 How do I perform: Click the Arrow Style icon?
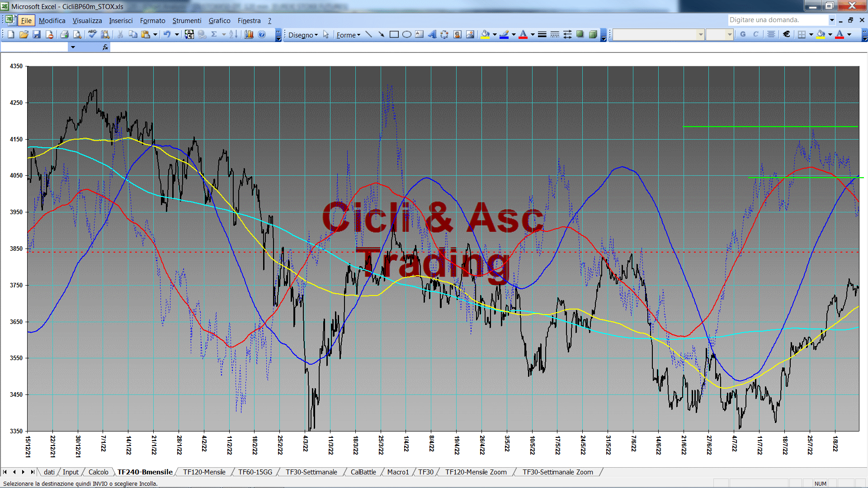(x=567, y=35)
